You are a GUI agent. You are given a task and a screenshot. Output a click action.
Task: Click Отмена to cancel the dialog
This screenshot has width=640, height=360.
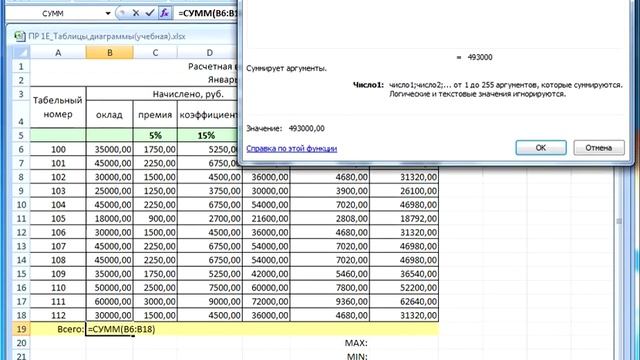[599, 148]
